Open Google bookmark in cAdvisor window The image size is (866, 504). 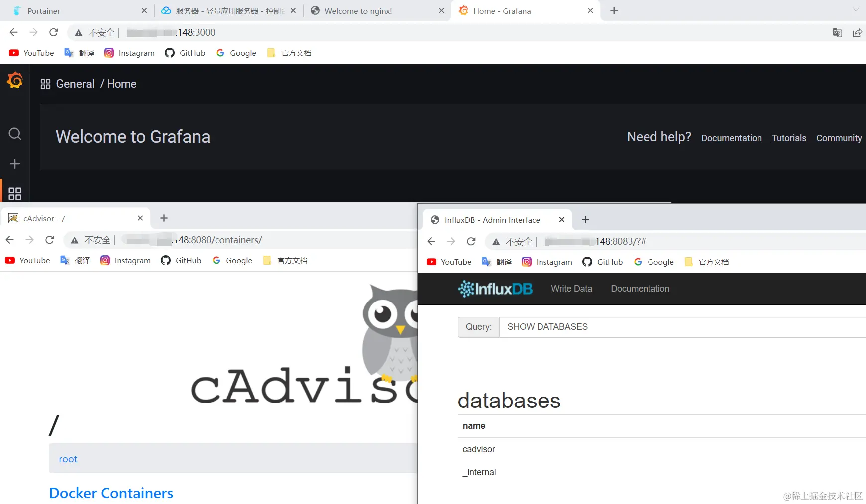click(232, 260)
